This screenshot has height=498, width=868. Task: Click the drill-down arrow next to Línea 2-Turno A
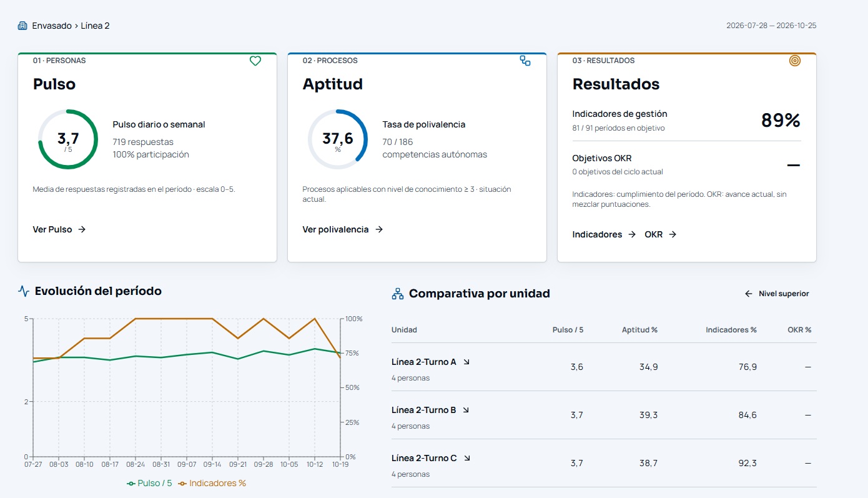tap(466, 362)
